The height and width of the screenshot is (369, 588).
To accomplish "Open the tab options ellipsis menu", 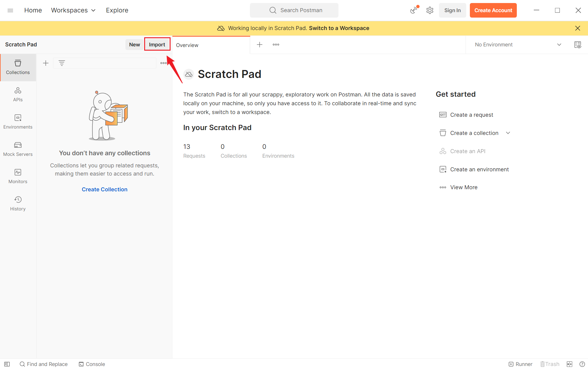I will 276,45.
